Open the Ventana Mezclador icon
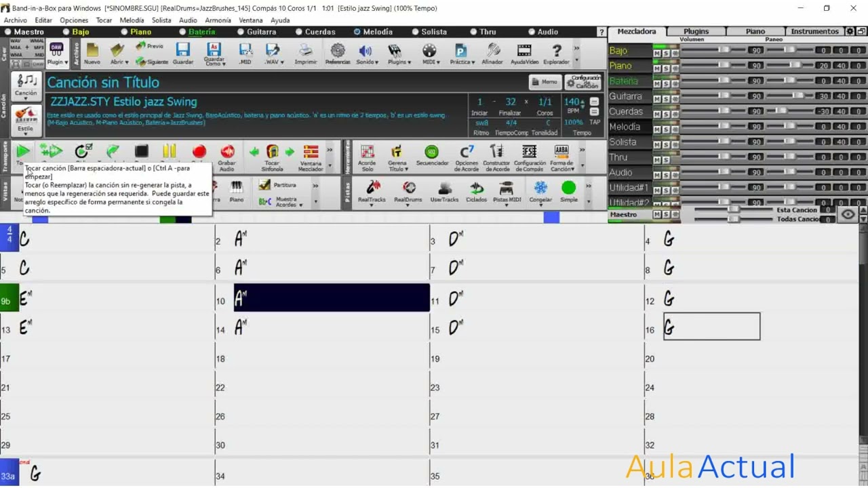Viewport: 868px width, 488px height. coord(311,157)
